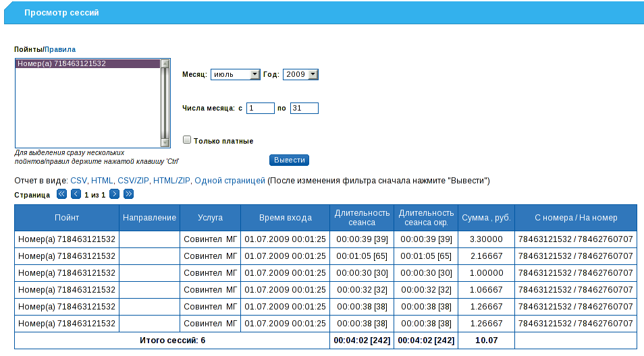Switch to the Правила tab
644x356 pixels.
click(x=60, y=49)
